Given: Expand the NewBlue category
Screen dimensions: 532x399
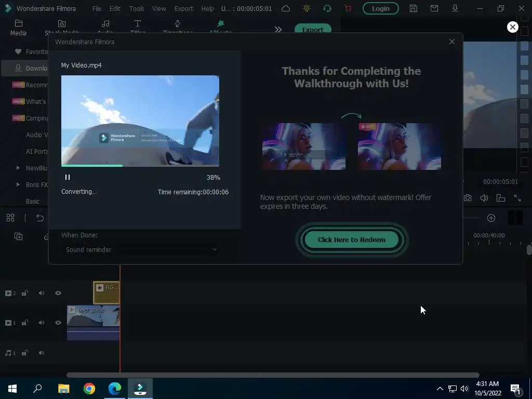Looking at the screenshot, I should click(x=18, y=168).
